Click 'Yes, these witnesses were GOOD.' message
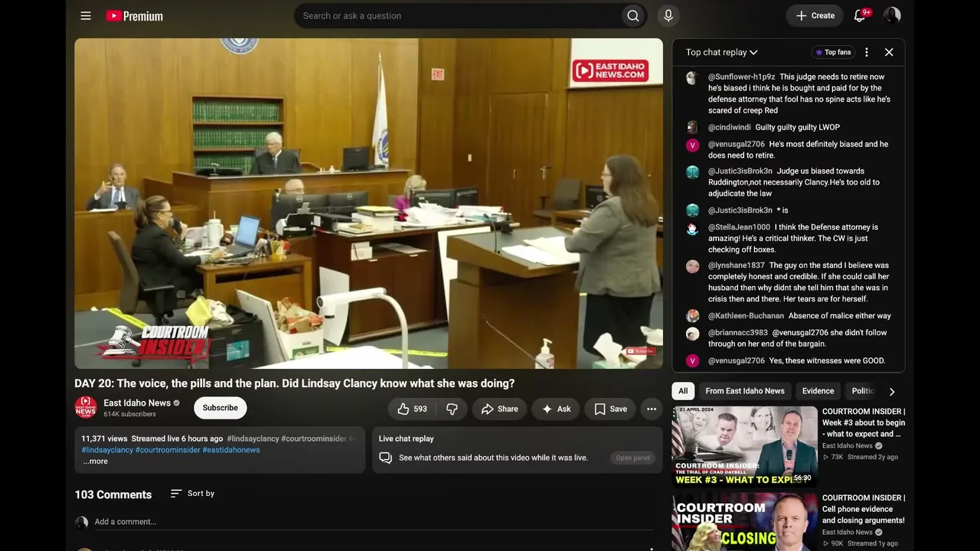The height and width of the screenshot is (551, 980). 828,361
